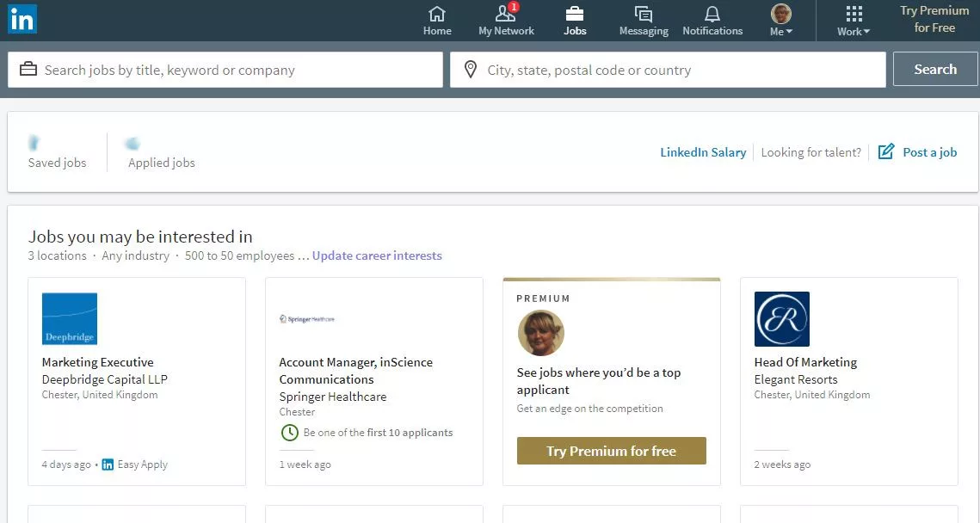The width and height of the screenshot is (980, 523).
Task: Open My Network people icon
Action: 505,14
